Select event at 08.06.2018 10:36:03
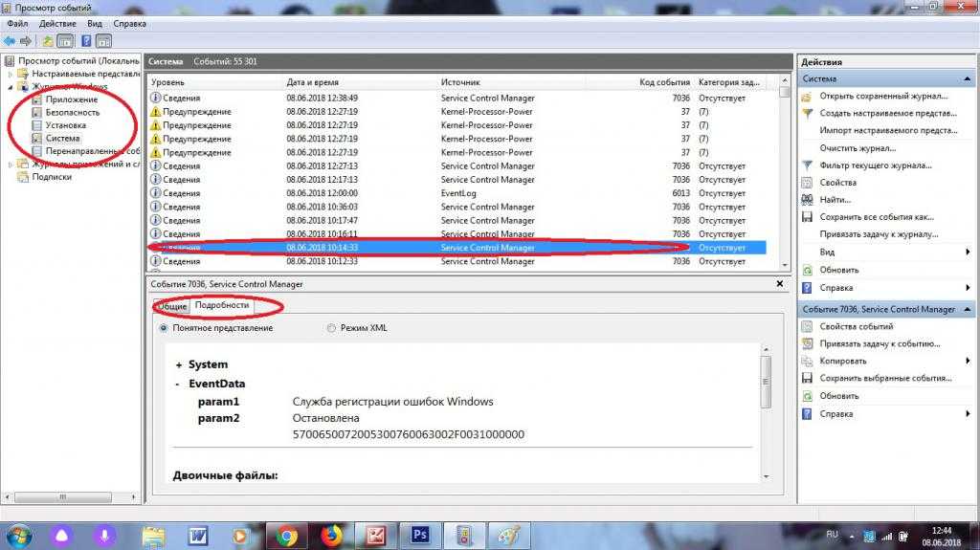The width and height of the screenshot is (980, 550). (x=457, y=207)
